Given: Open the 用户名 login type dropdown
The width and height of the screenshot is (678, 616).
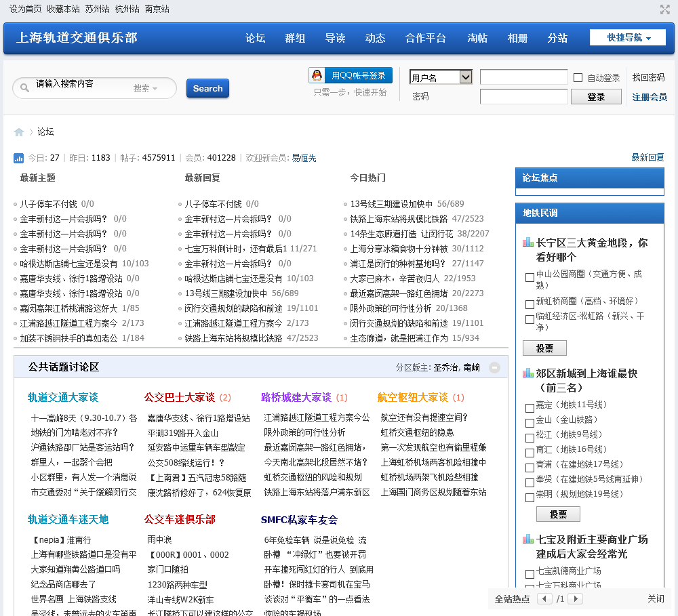Looking at the screenshot, I should pyautogui.click(x=441, y=77).
